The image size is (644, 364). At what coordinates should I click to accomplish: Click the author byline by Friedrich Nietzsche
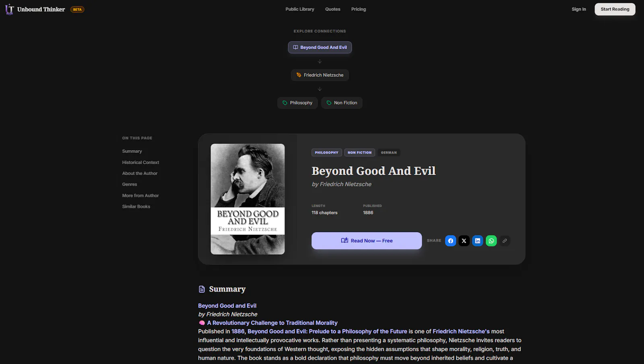coord(342,184)
